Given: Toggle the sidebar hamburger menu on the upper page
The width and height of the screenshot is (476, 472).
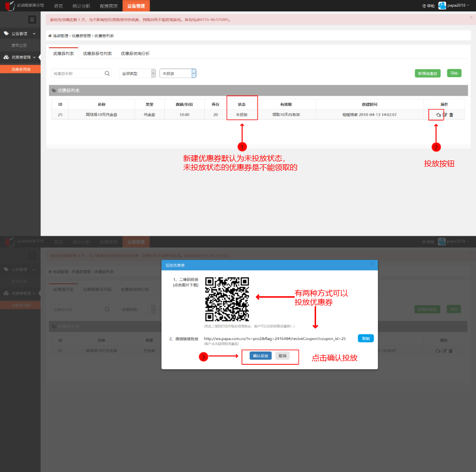Looking at the screenshot, I should point(32,20).
